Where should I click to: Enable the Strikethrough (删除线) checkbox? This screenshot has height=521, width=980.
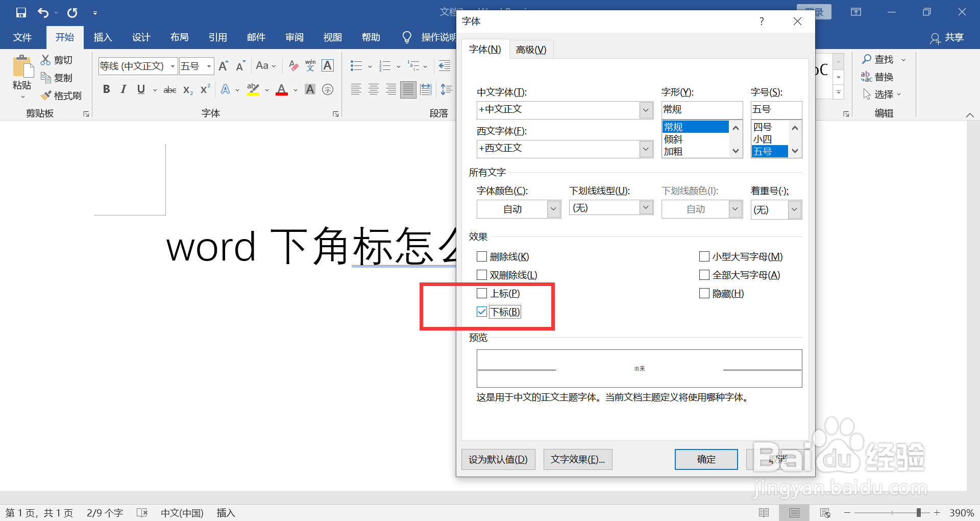(482, 256)
